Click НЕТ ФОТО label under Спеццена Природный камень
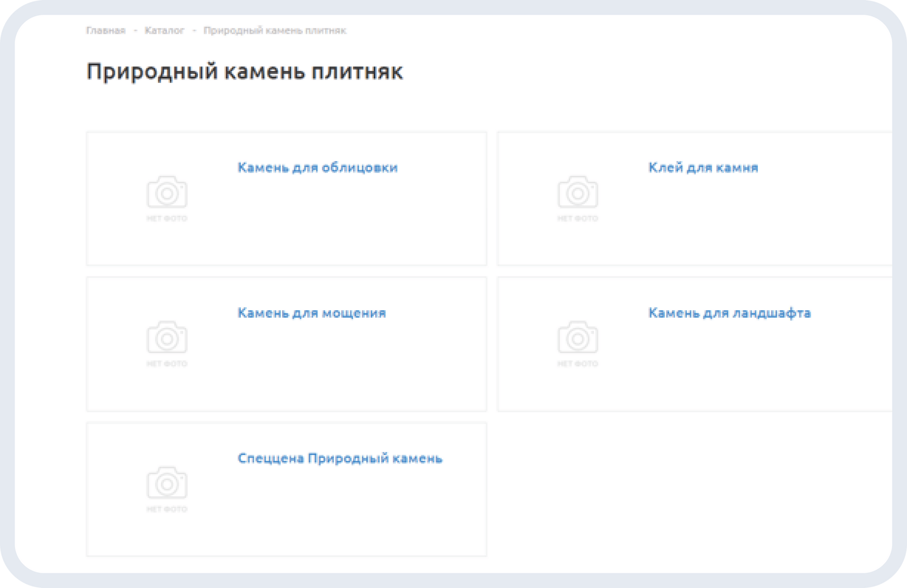This screenshot has width=907, height=588. click(167, 509)
